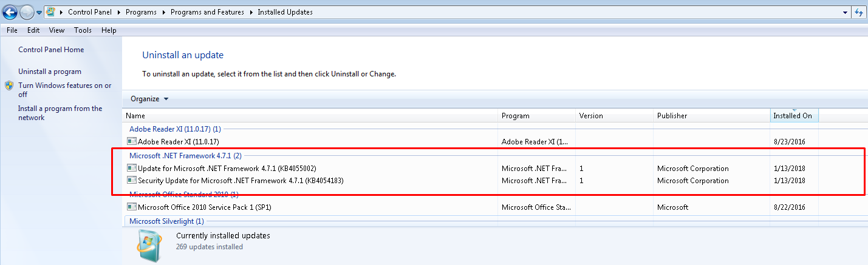
Task: Click the Office 2010 Service Pack icon
Action: 132,207
